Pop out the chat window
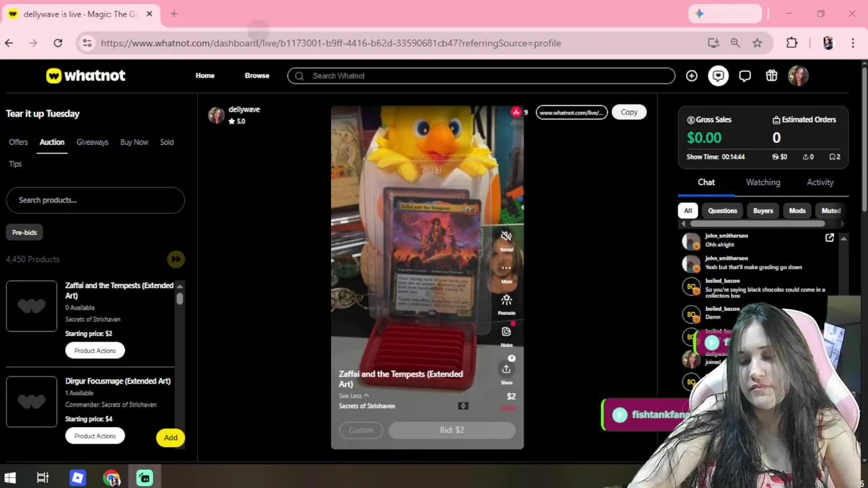The height and width of the screenshot is (488, 868). (x=829, y=237)
